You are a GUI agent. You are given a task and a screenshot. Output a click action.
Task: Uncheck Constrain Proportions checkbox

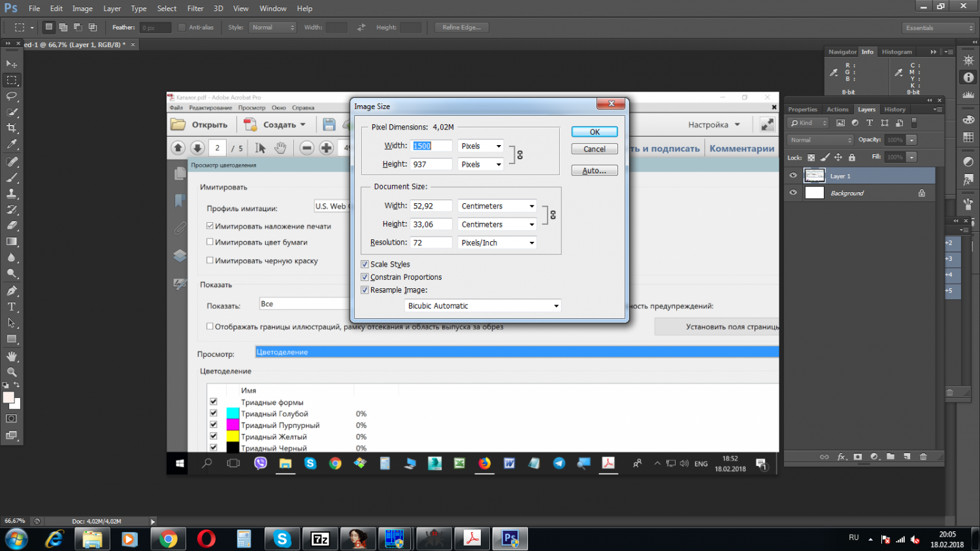tap(365, 277)
